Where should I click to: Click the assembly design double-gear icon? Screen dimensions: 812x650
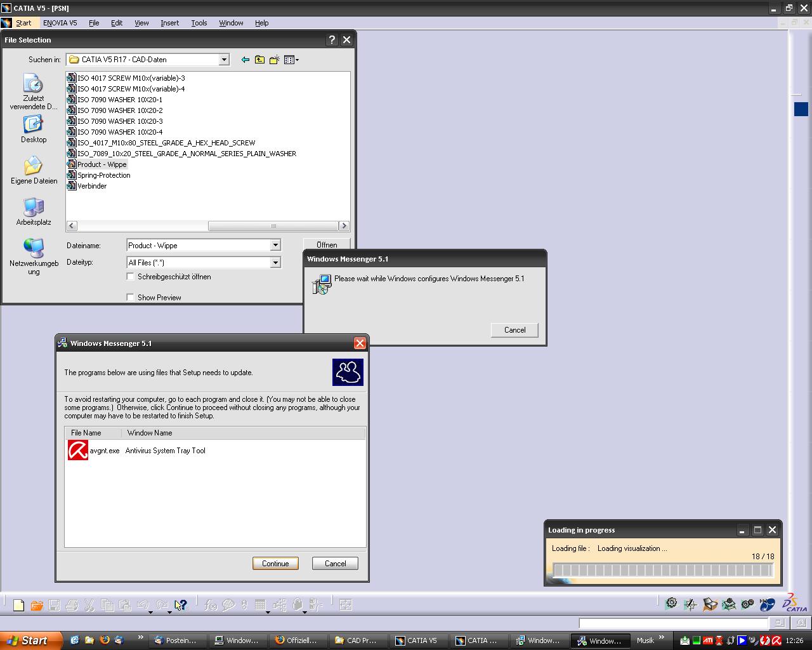(748, 604)
